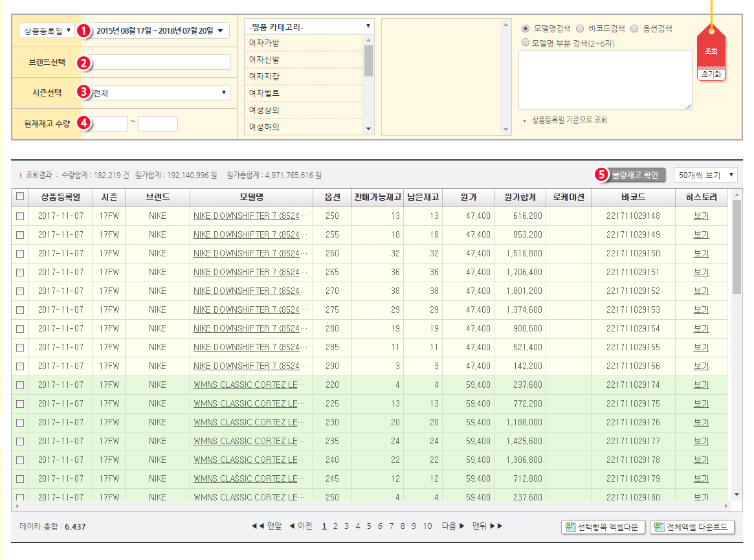Click the minimum 현재재고 수량 field
Viewport: 754px width, 560px height.
[109, 124]
